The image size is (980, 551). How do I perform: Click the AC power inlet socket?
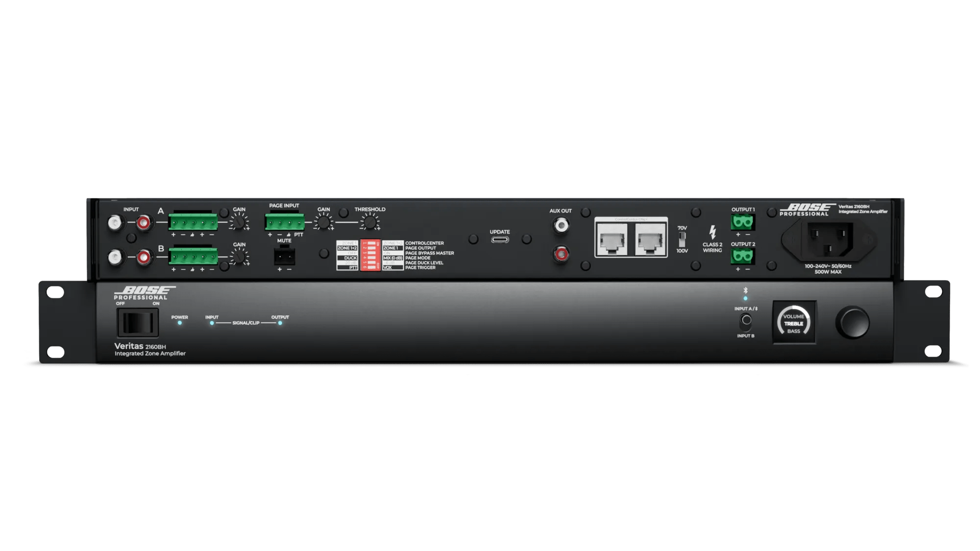coord(830,240)
